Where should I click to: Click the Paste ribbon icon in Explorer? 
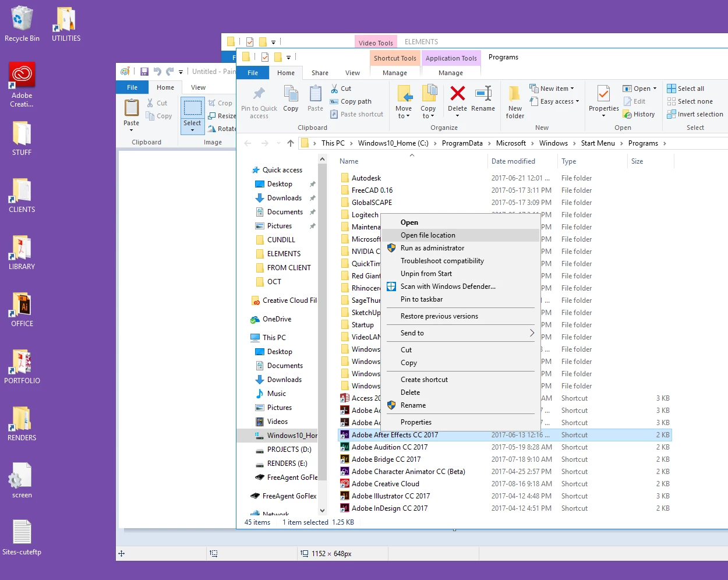[x=316, y=94]
